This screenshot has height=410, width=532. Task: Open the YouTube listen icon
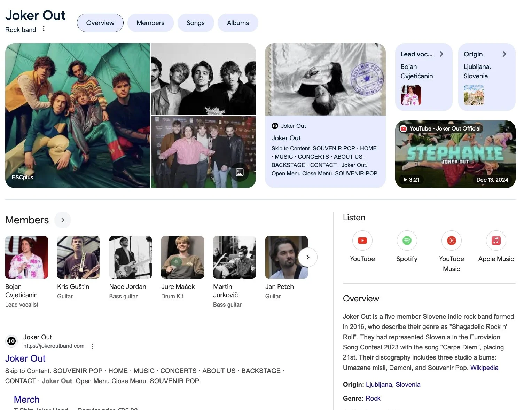coord(362,241)
